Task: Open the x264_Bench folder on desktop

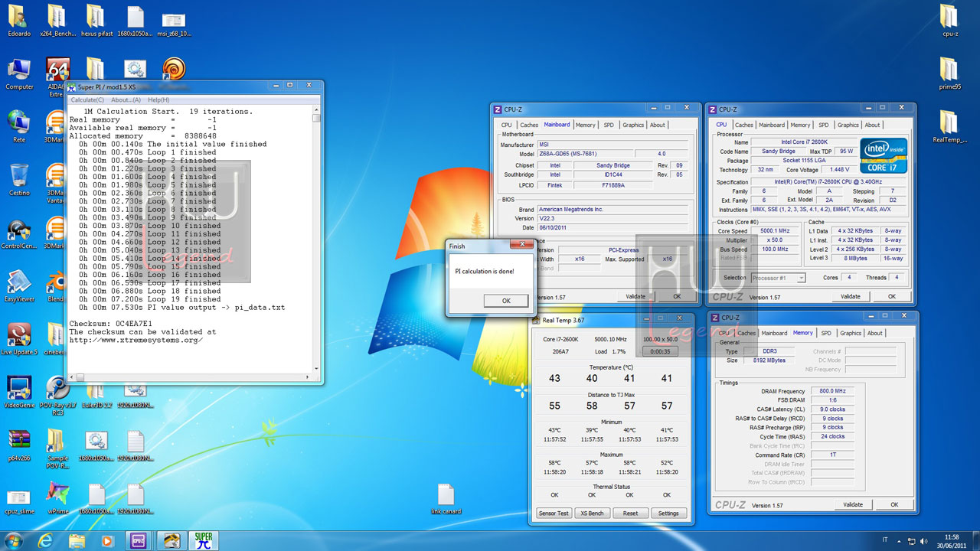Action: 57,21
